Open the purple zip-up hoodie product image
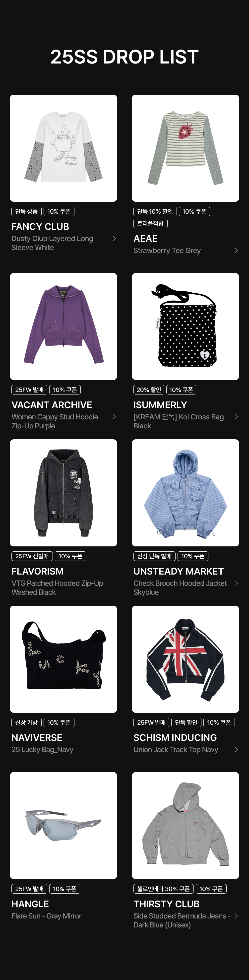This screenshot has width=249, height=980. pos(63,327)
